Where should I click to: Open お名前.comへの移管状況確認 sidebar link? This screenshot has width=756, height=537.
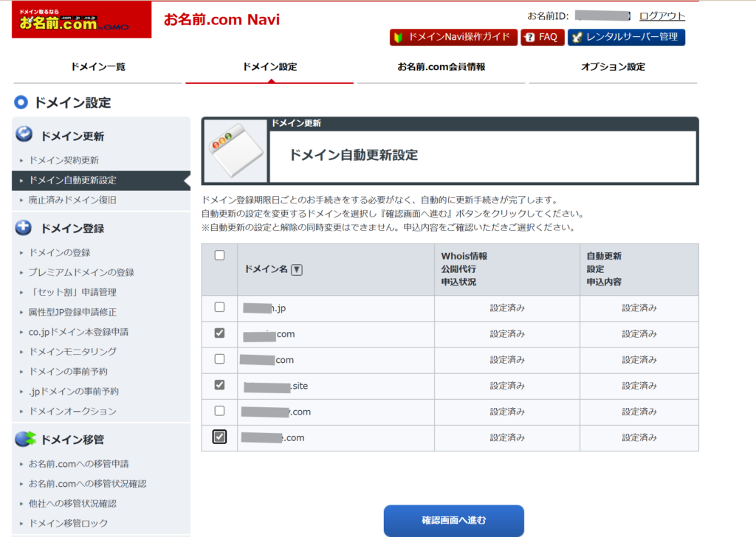87,484
